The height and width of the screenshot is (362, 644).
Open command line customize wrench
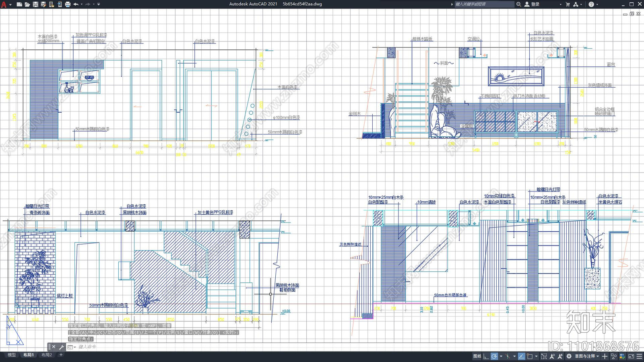coord(62,347)
